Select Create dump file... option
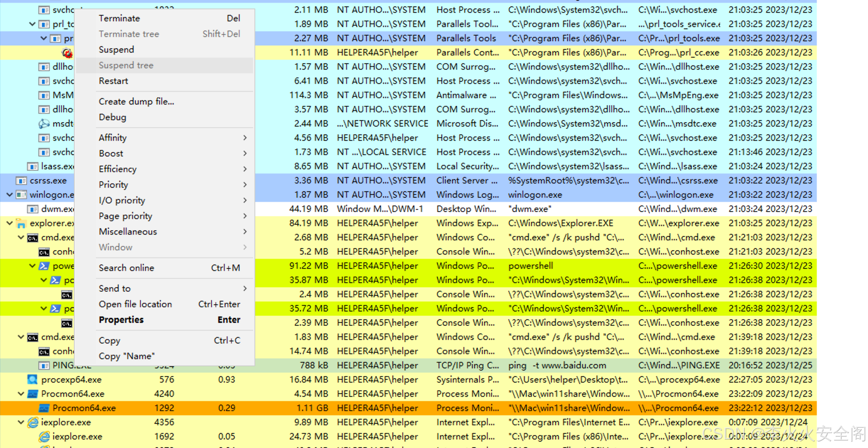 136,101
